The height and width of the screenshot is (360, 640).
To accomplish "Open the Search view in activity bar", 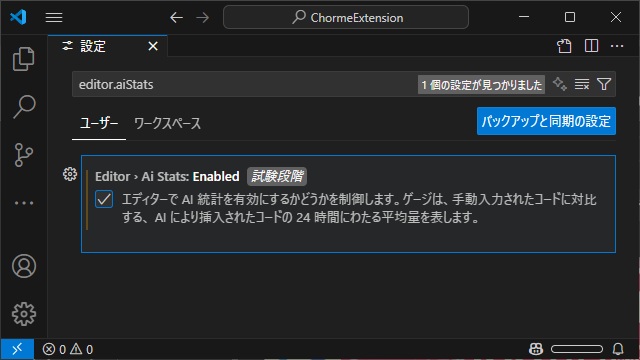I will coord(24,107).
